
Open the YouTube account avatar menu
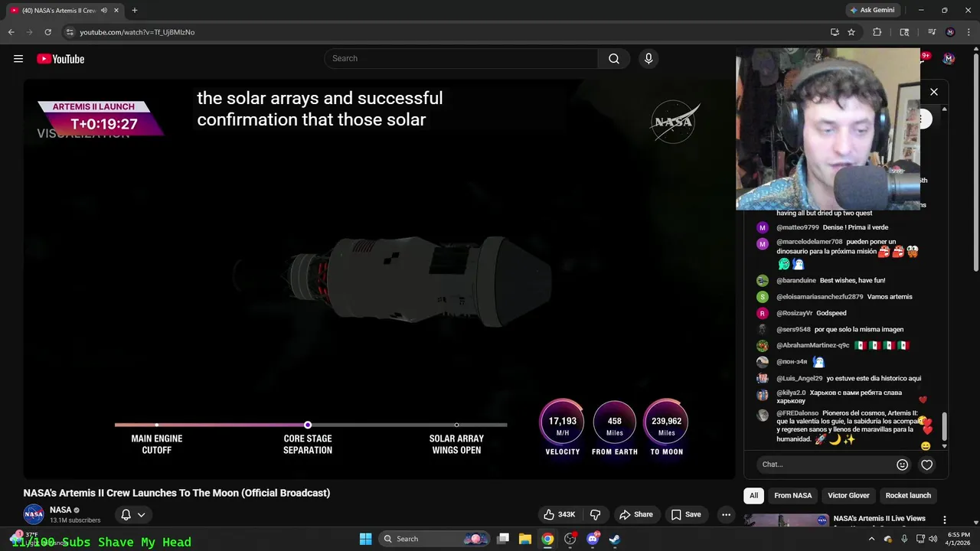point(949,59)
